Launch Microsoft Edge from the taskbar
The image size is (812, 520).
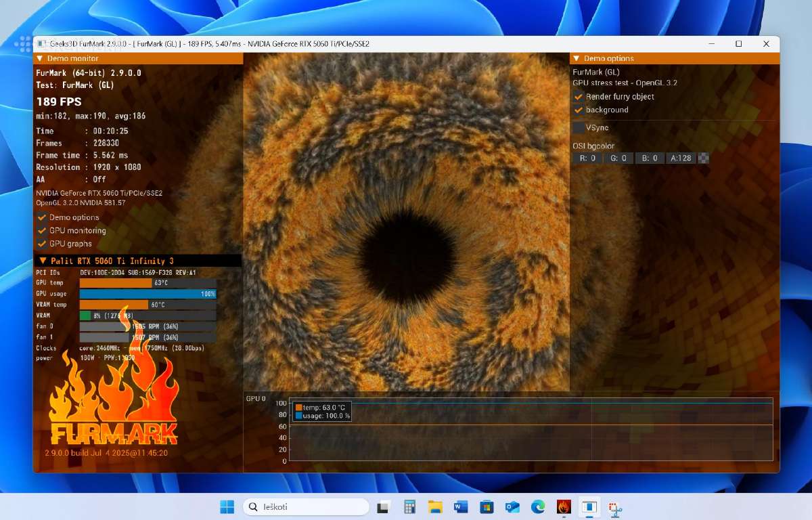[x=538, y=506]
